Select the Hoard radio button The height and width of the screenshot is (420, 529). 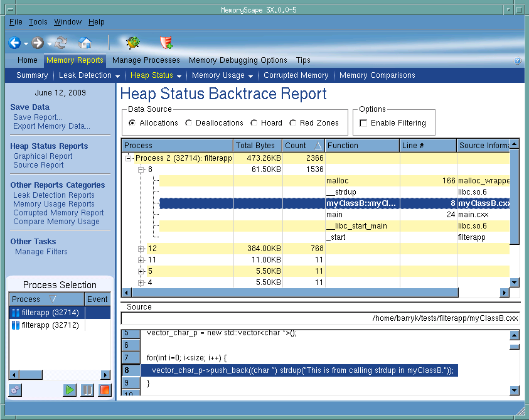[254, 123]
